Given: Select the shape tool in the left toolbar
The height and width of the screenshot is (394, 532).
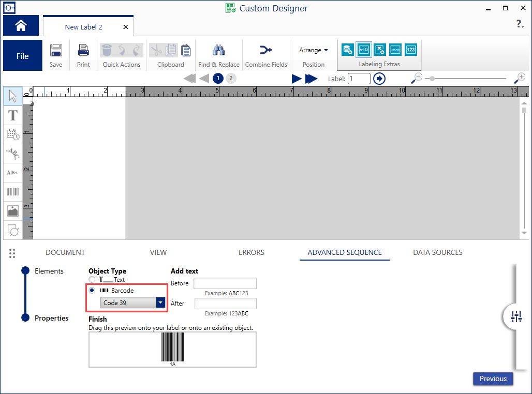Looking at the screenshot, I should pyautogui.click(x=12, y=230).
